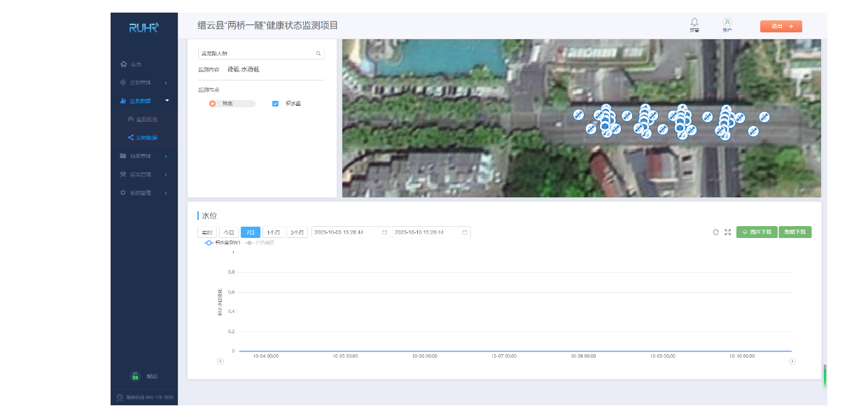Click the home icon in sidebar
Screen dimensions: 868x420
click(x=124, y=64)
